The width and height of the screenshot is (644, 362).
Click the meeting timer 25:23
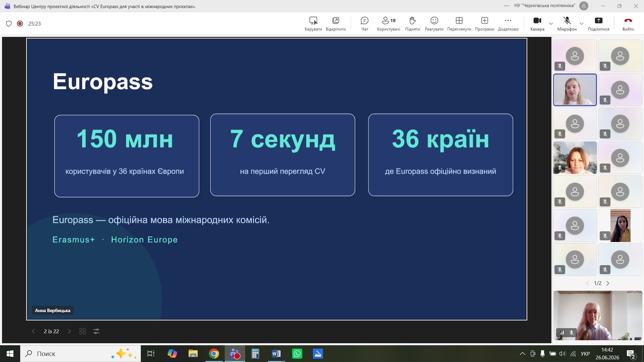(35, 23)
